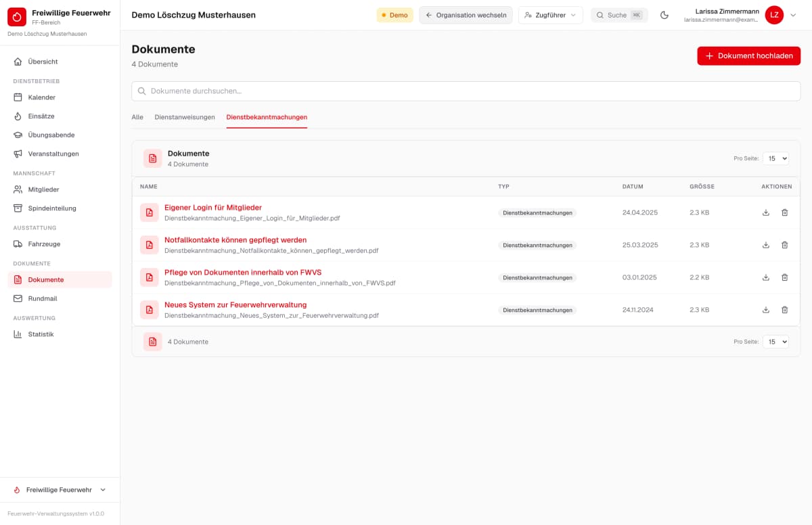Navigate to Übungsabende
Screen dimensions: 812x525
click(60, 135)
